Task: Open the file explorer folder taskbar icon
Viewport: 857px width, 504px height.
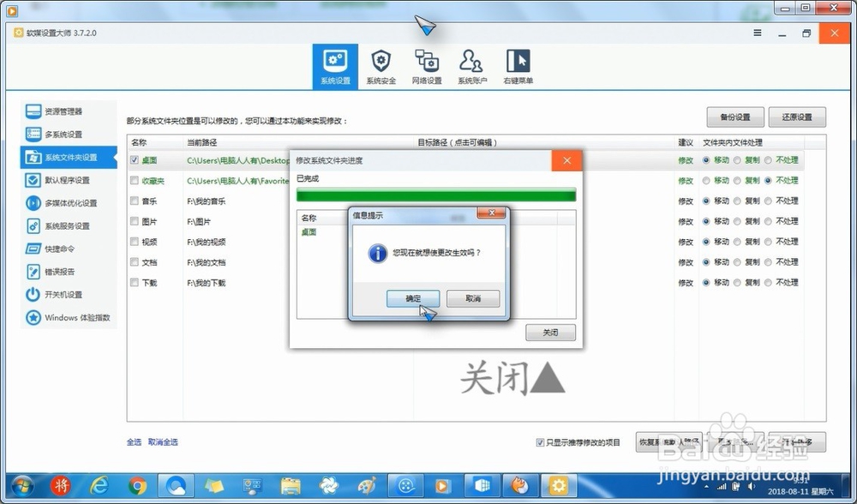Action: pos(291,486)
